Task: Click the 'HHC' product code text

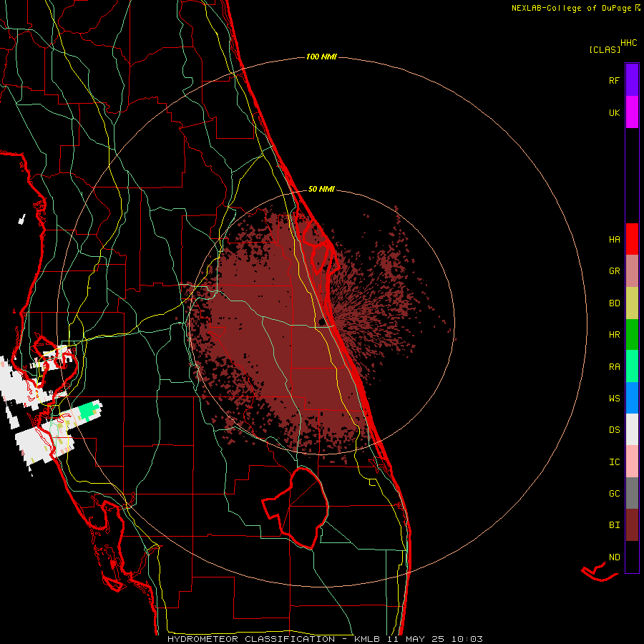Action: 629,43
